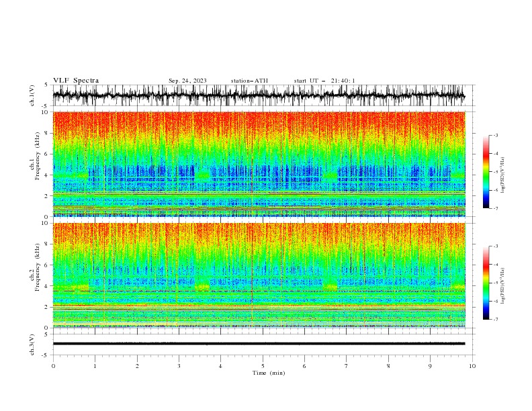Click the ch.3 flat waveform trace

click(x=259, y=344)
